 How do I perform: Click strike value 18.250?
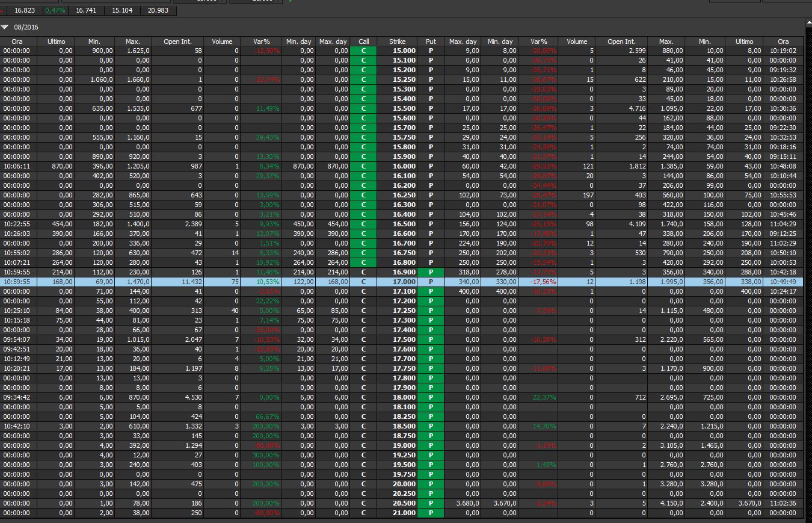[404, 417]
